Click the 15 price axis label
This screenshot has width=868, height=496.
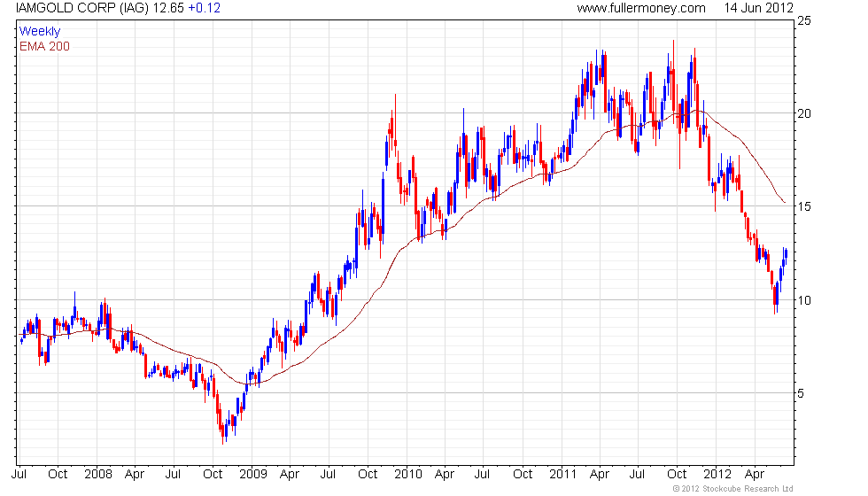click(804, 206)
